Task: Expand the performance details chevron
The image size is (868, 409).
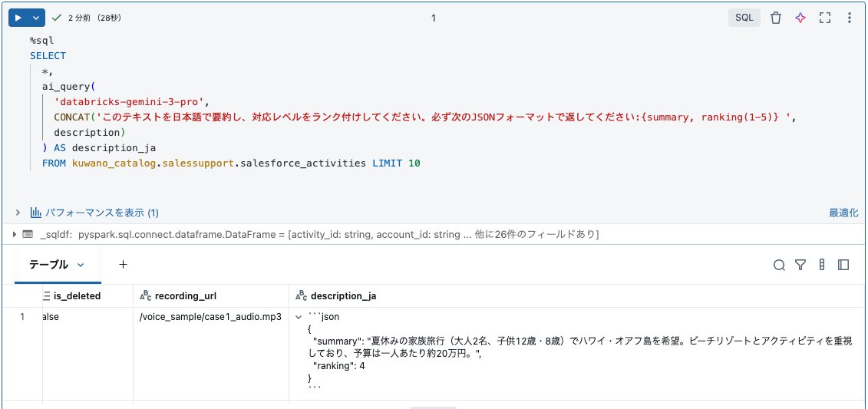Action: coord(18,213)
